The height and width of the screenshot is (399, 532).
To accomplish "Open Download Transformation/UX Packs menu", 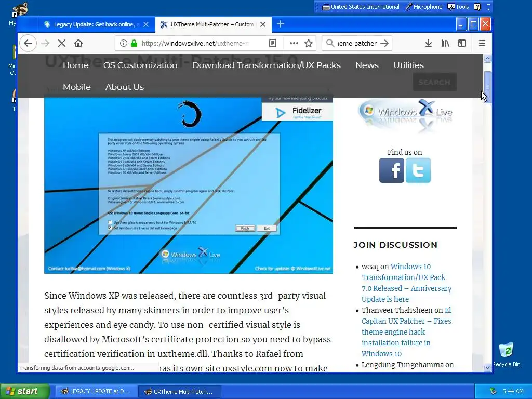I will coord(267,65).
